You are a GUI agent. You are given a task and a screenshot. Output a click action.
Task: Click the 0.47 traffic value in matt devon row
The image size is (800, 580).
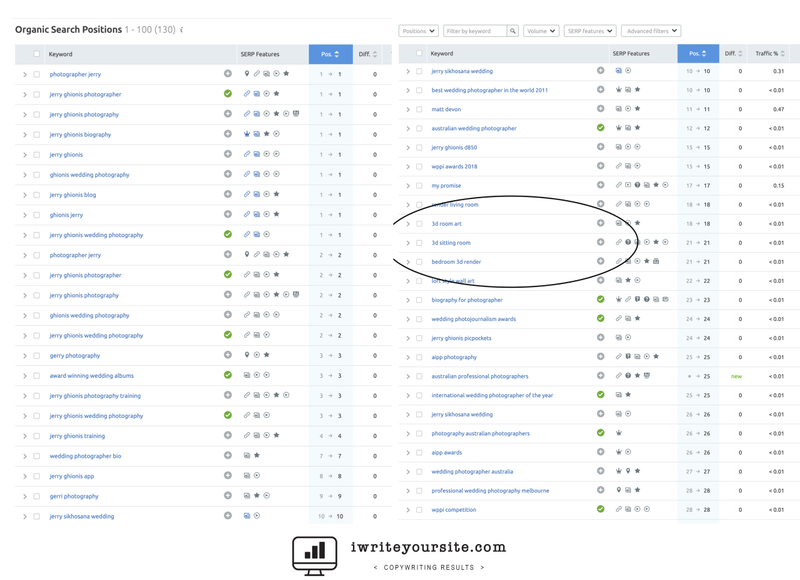(x=778, y=109)
